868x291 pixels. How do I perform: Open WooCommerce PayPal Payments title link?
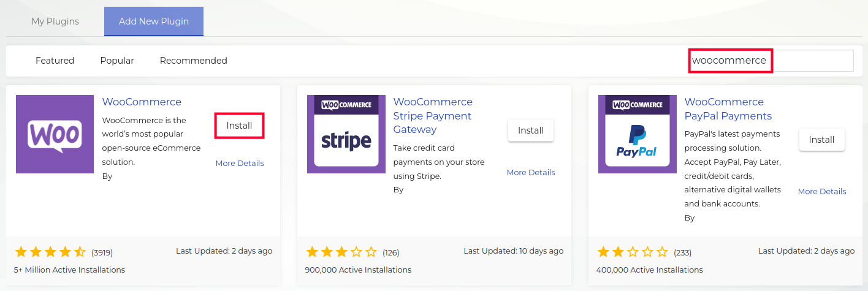coord(728,109)
